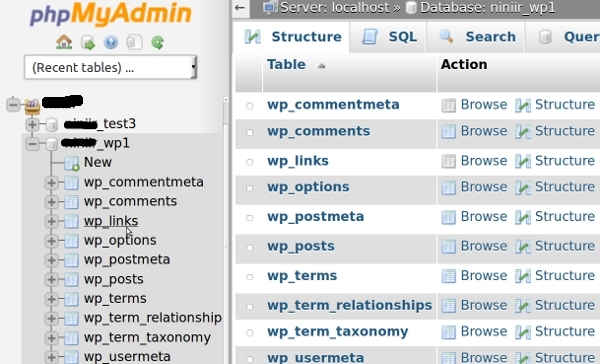The width and height of the screenshot is (600, 364).
Task: Click the back arrow to collapse panel
Action: [240, 7]
